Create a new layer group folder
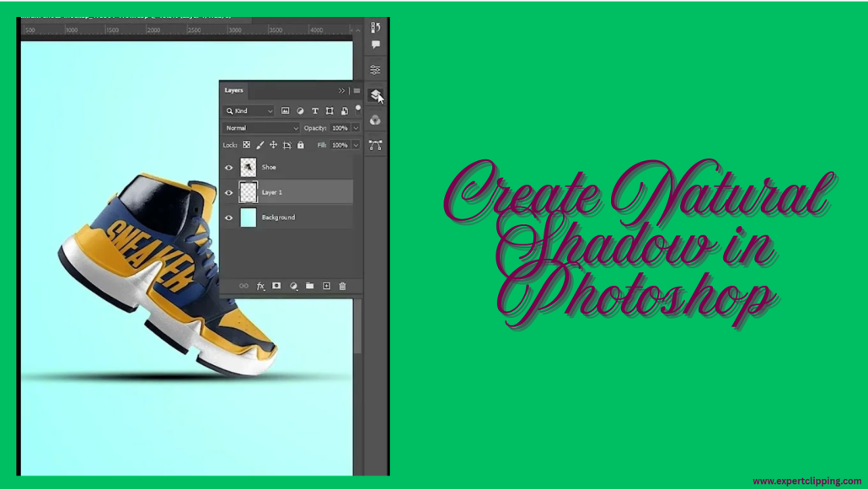This screenshot has height=489, width=868. tap(309, 287)
